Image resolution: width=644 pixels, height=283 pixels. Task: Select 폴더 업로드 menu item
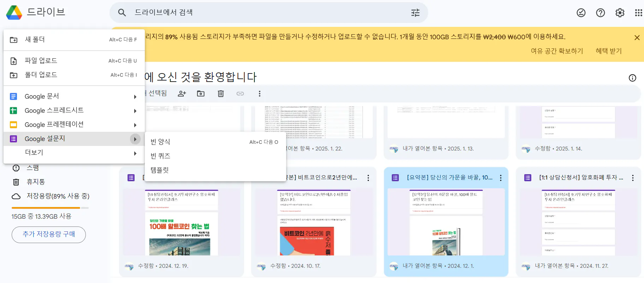pos(74,75)
